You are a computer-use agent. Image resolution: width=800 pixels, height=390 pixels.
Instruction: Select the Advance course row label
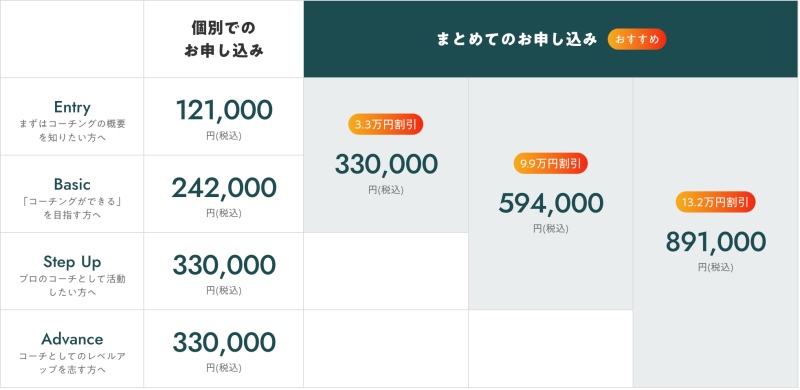click(72, 339)
